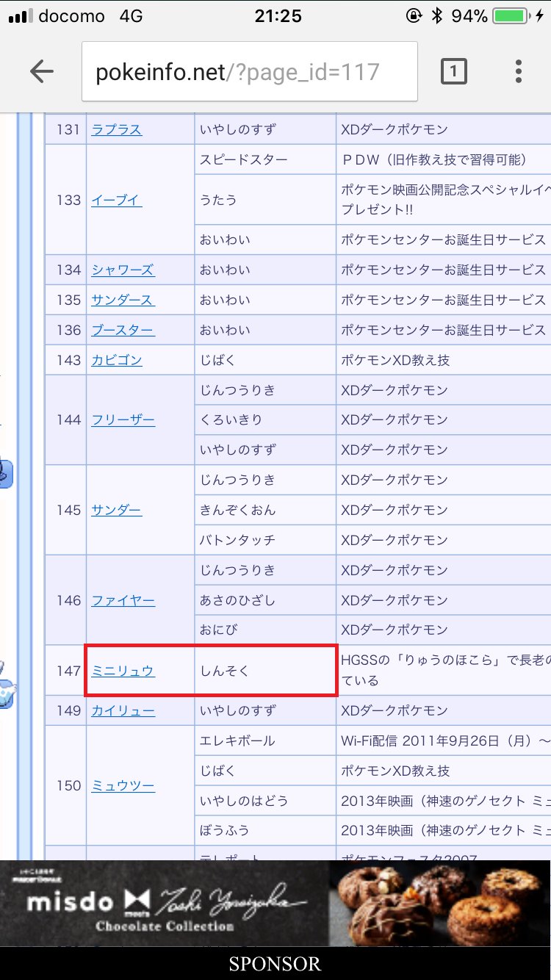
Task: Select the スピードスター move cell
Action: coord(265,159)
